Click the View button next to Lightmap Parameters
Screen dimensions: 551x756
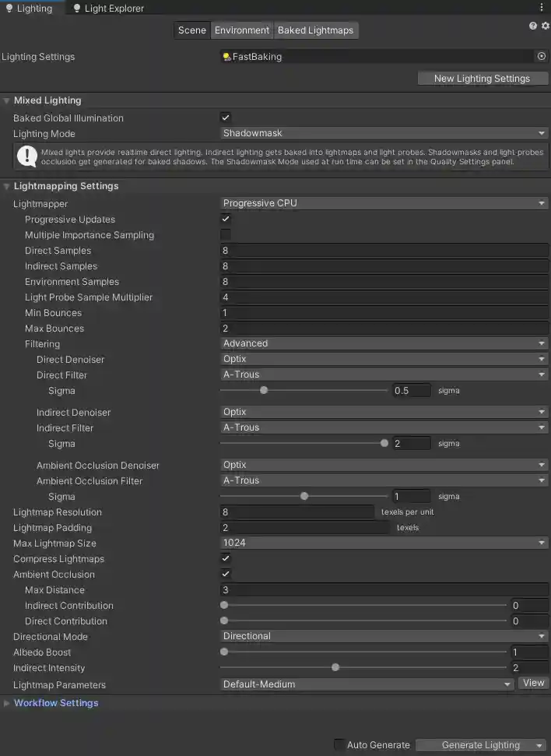[533, 683]
